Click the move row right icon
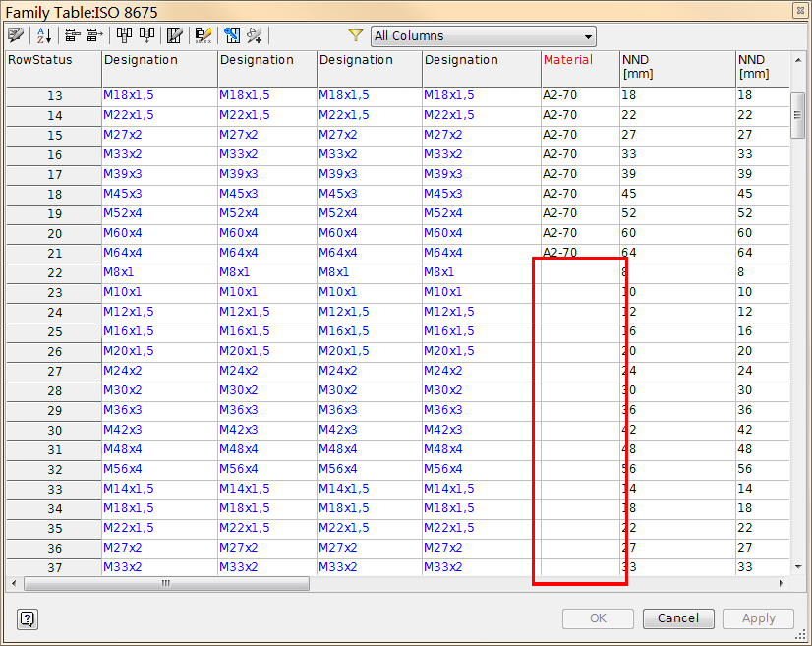The image size is (812, 646). (x=95, y=35)
